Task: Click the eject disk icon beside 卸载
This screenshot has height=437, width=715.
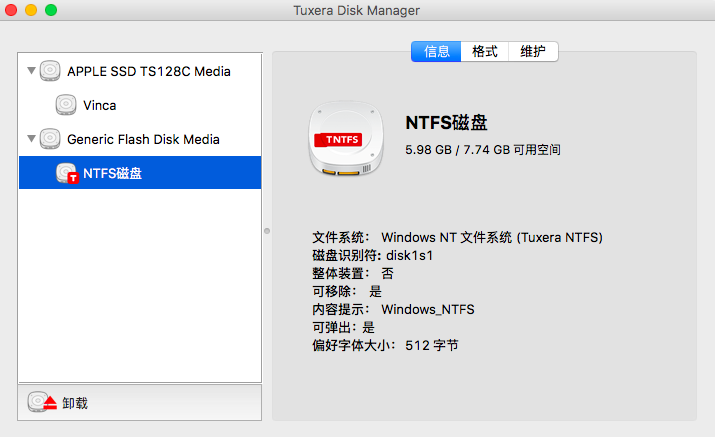Action: (42, 402)
